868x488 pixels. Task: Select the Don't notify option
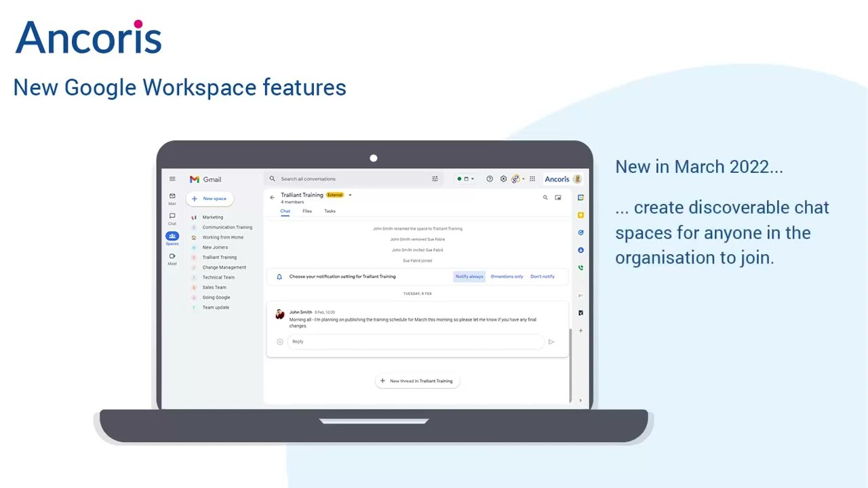[x=542, y=277]
